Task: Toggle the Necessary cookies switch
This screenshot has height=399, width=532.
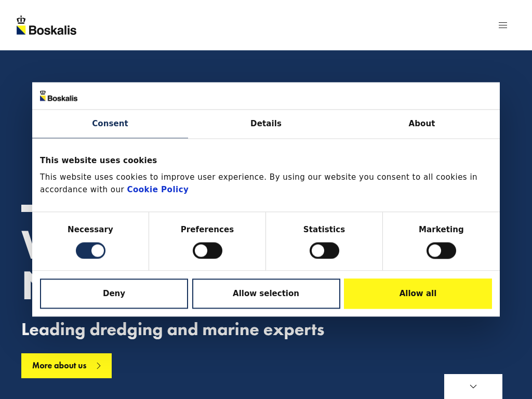Action: (90, 251)
